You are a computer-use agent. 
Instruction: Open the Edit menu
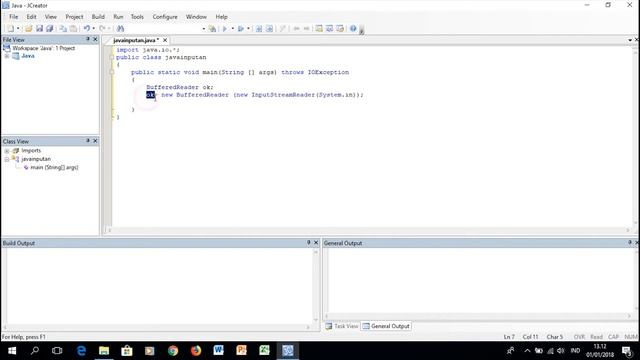point(31,17)
